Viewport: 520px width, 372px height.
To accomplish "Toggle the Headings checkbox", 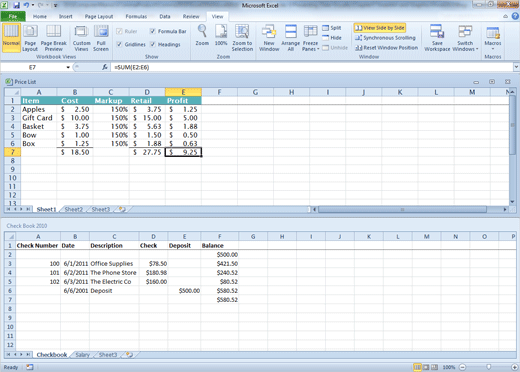I will click(152, 44).
